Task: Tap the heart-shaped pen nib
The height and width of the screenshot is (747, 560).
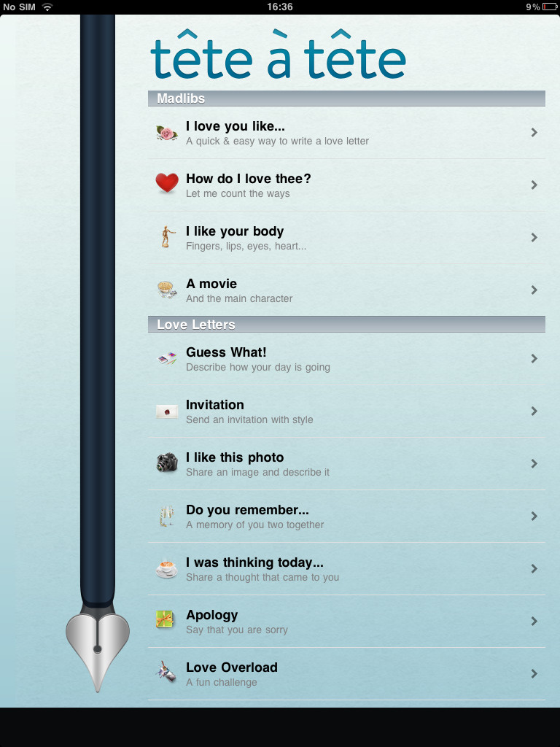Action: click(x=98, y=649)
